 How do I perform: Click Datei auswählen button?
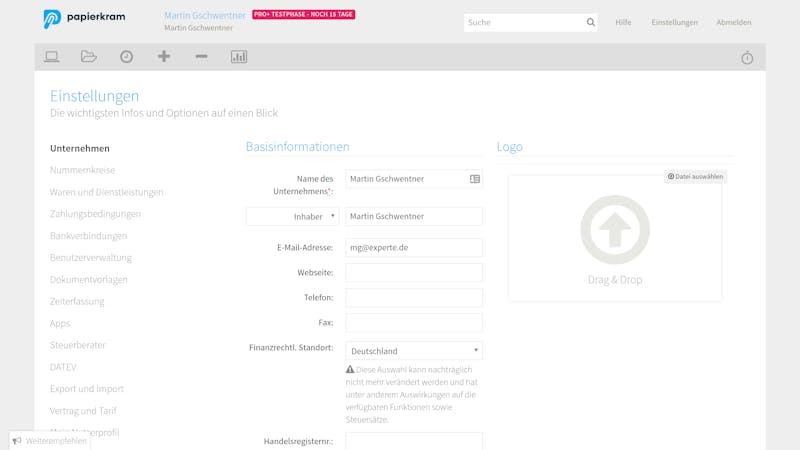(x=695, y=177)
